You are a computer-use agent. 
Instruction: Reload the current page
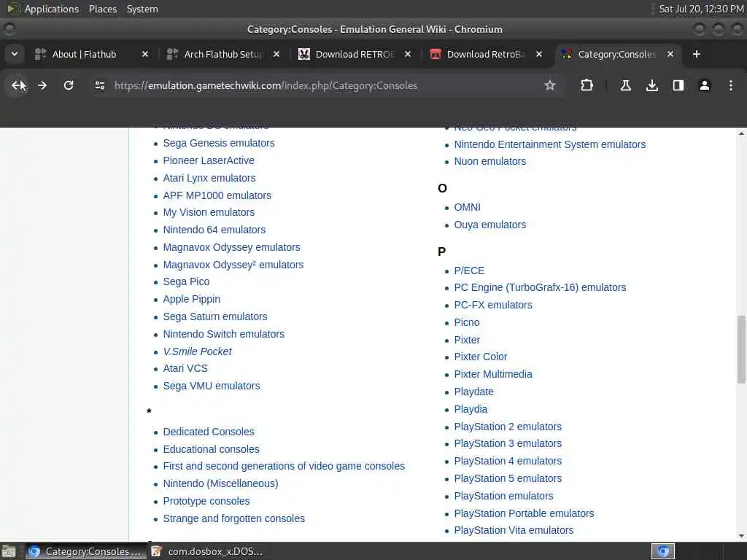click(x=69, y=85)
